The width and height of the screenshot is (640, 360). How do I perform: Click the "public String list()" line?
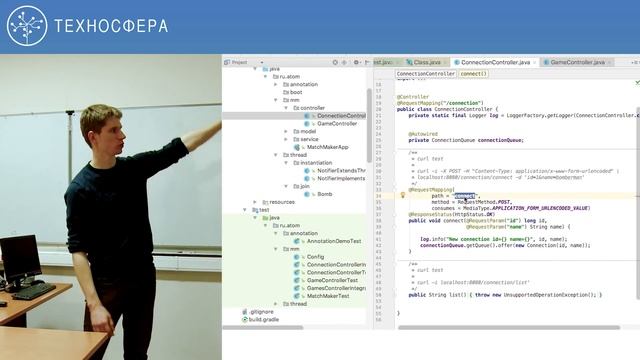click(x=505, y=295)
